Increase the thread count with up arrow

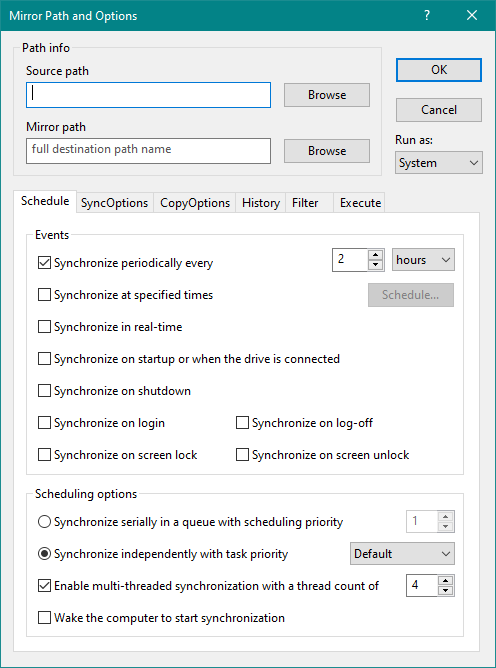pos(446,581)
